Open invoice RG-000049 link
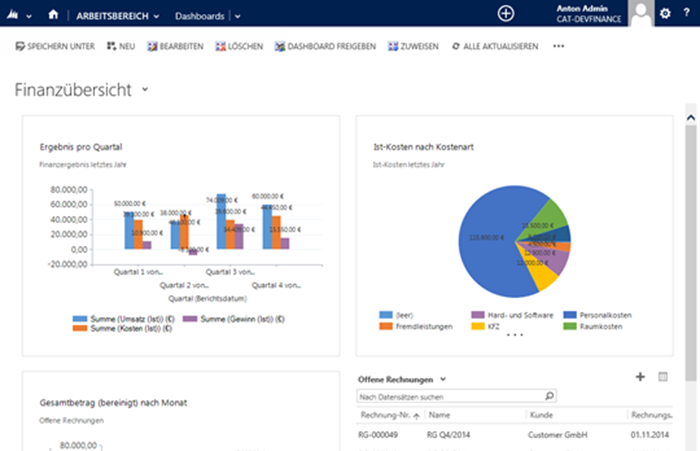This screenshot has width=700, height=451. click(x=378, y=435)
